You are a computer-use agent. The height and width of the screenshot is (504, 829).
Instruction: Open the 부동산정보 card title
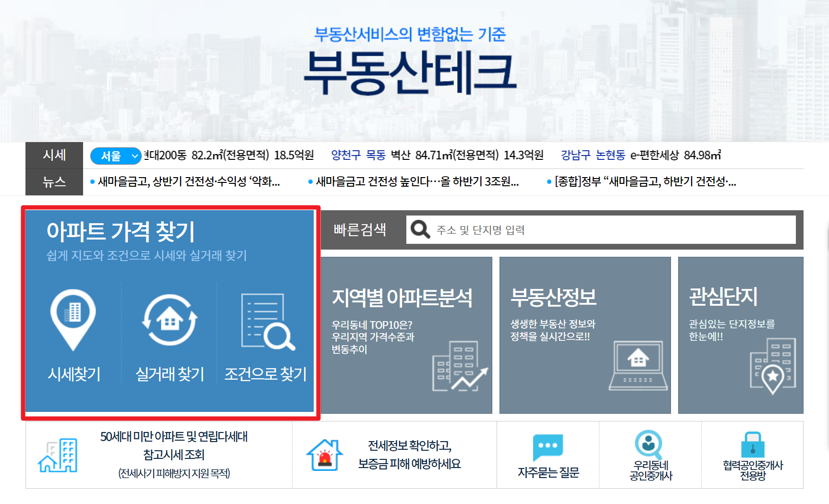point(553,297)
